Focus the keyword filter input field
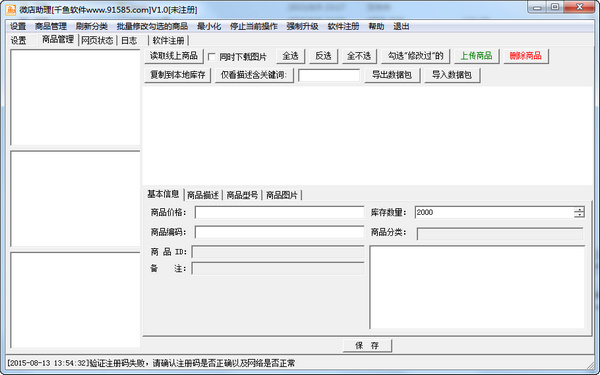The width and height of the screenshot is (600, 375). click(x=329, y=75)
